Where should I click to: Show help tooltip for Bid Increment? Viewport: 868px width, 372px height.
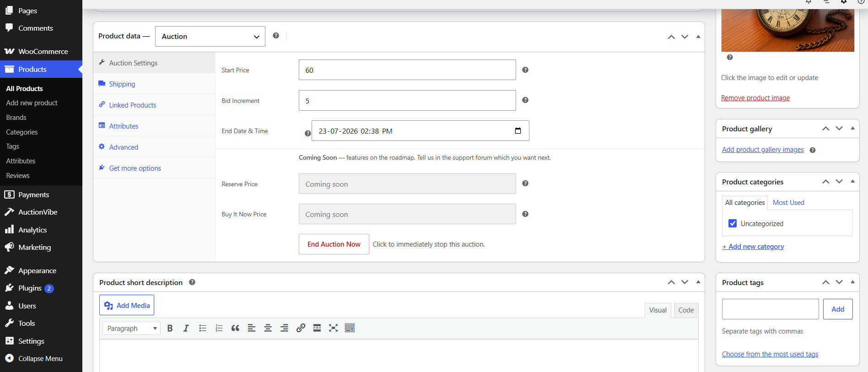[x=525, y=100]
